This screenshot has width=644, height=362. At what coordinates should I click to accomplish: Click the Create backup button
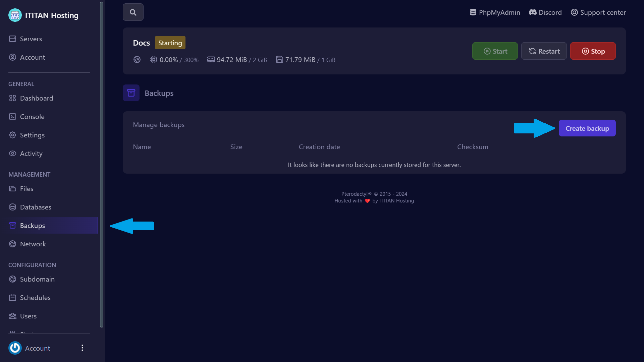coord(587,128)
